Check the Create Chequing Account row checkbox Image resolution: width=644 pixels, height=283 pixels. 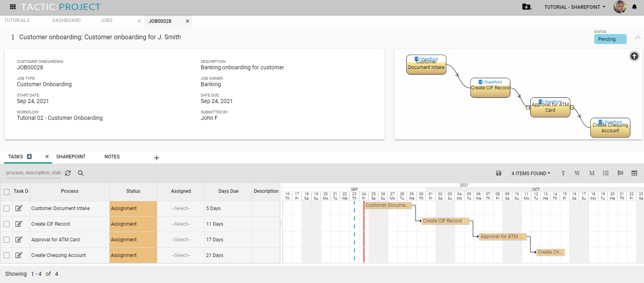coord(6,255)
